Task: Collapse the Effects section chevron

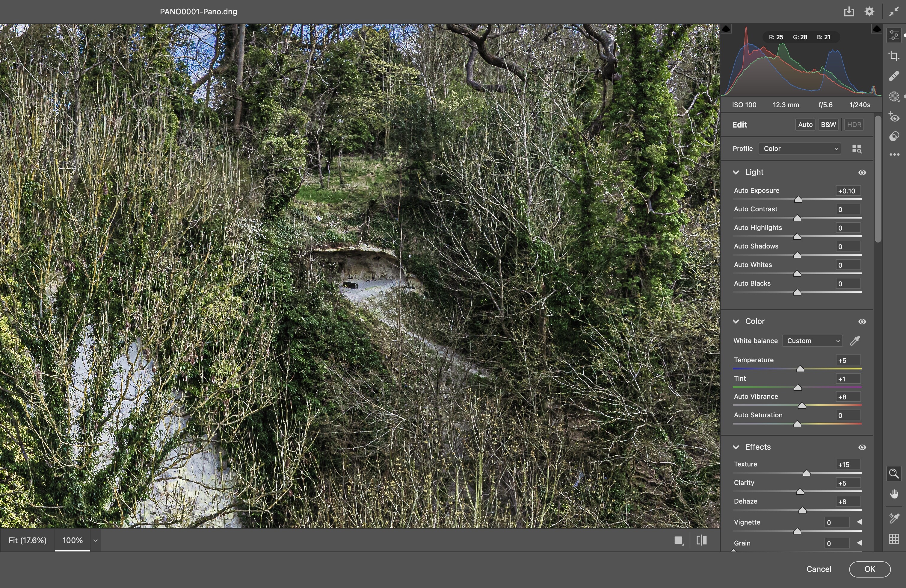Action: (736, 447)
